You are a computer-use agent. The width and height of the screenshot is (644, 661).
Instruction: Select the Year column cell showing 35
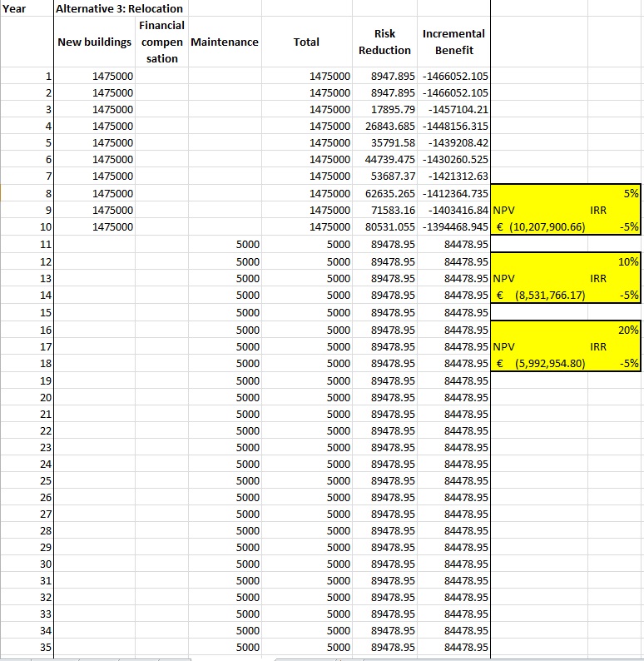27,647
